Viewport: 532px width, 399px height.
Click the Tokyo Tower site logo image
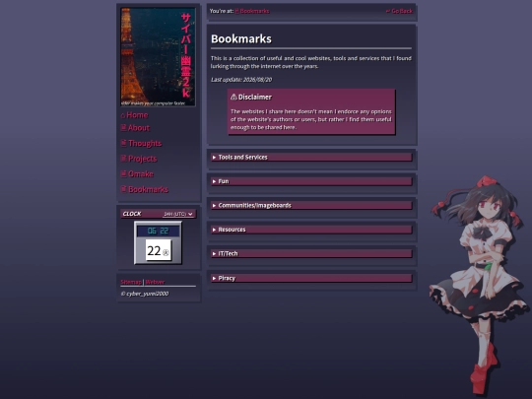click(158, 57)
